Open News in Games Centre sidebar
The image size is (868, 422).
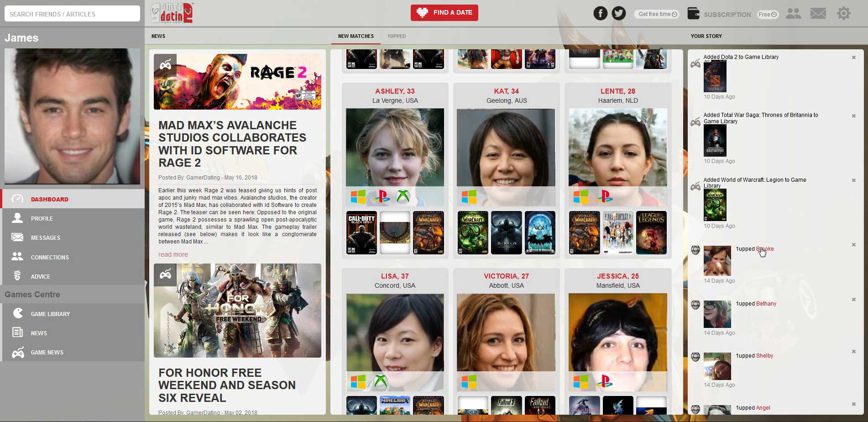tap(73, 333)
